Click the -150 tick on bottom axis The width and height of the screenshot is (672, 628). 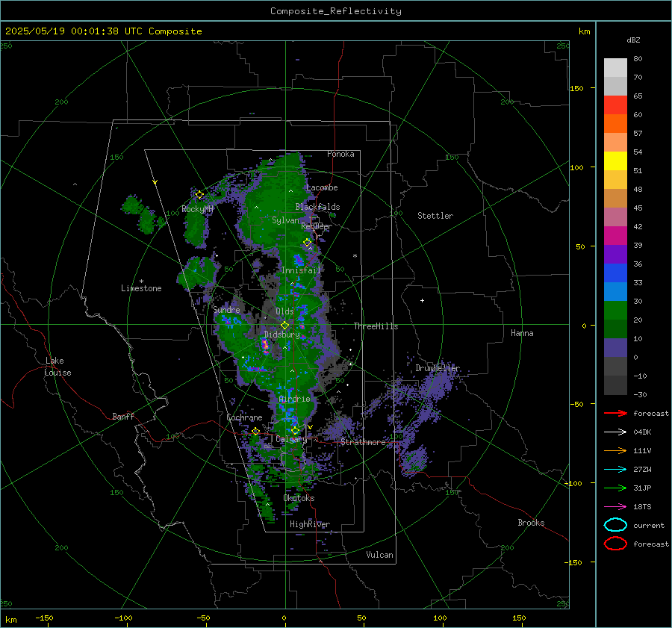point(44,618)
